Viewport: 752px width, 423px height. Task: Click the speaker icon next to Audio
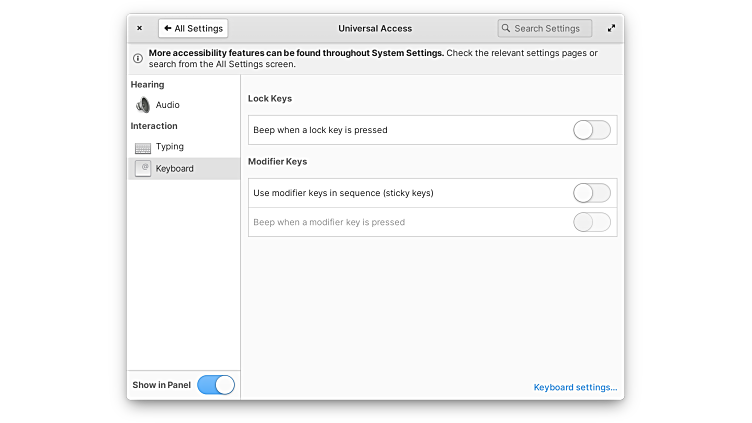pos(143,105)
